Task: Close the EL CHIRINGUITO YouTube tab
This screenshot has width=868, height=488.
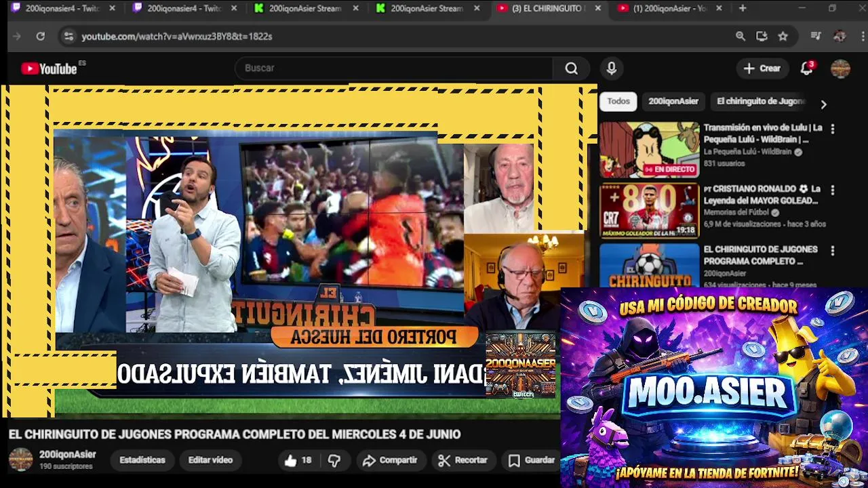Action: coord(597,8)
